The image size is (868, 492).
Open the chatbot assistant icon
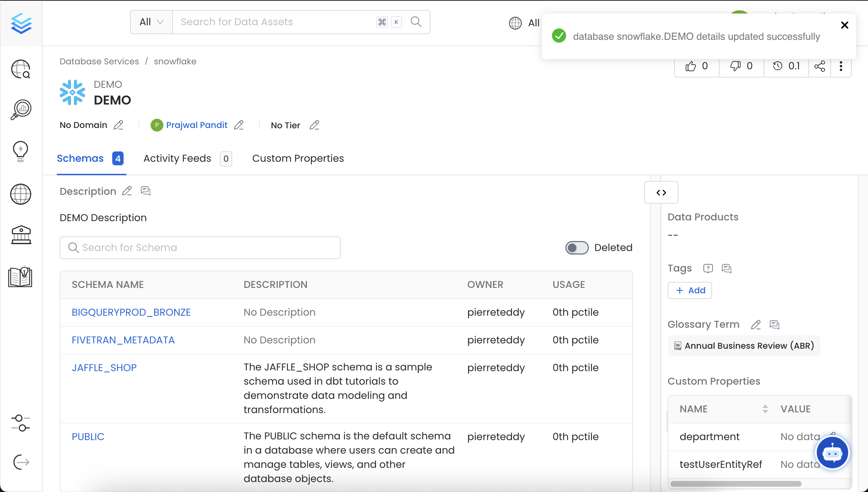(832, 453)
